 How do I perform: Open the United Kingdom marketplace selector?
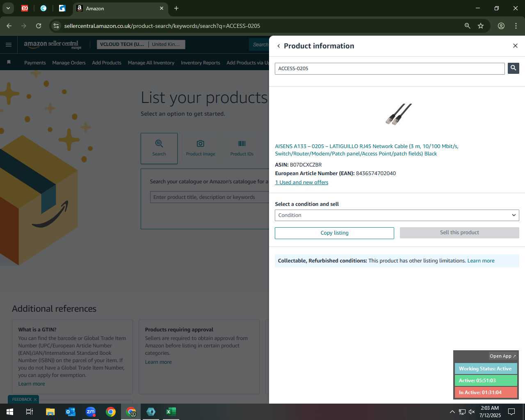tap(166, 44)
